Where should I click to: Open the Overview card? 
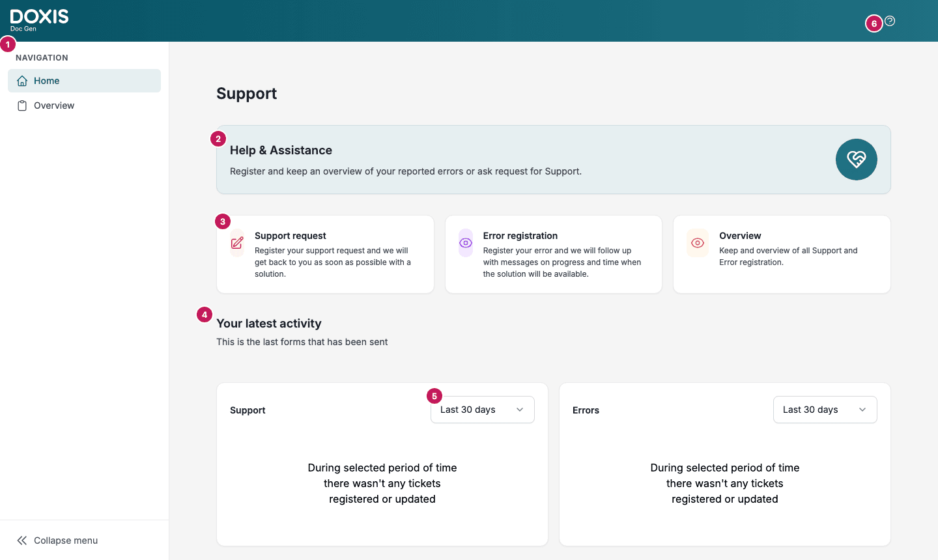pos(782,255)
